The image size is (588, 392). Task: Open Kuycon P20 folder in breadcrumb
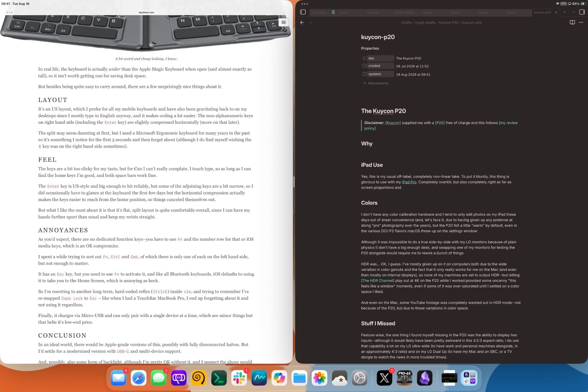[x=448, y=22]
